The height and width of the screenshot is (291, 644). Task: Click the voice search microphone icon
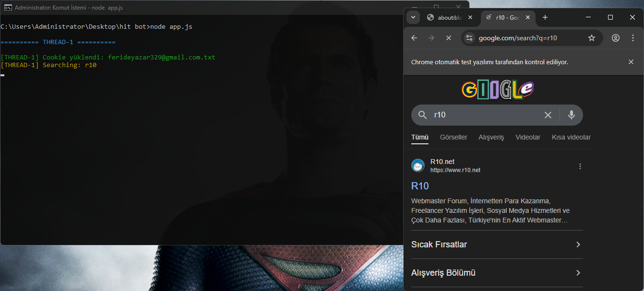pos(571,115)
